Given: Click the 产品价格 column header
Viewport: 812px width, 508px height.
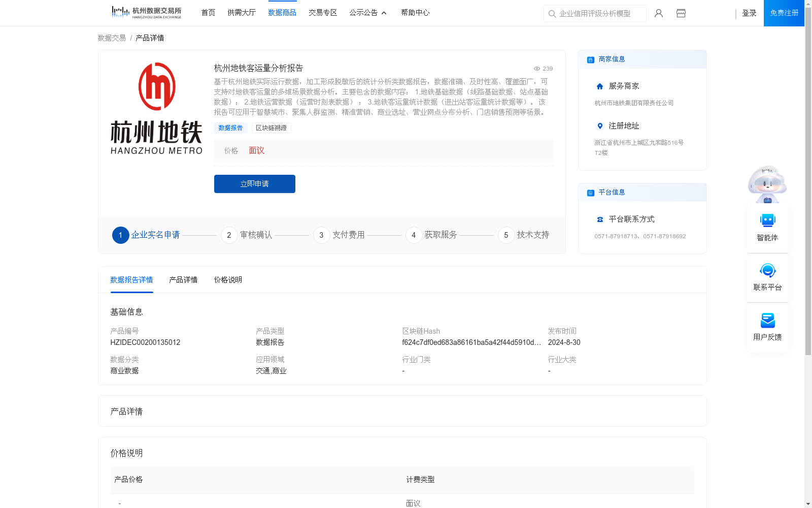Looking at the screenshot, I should (128, 480).
